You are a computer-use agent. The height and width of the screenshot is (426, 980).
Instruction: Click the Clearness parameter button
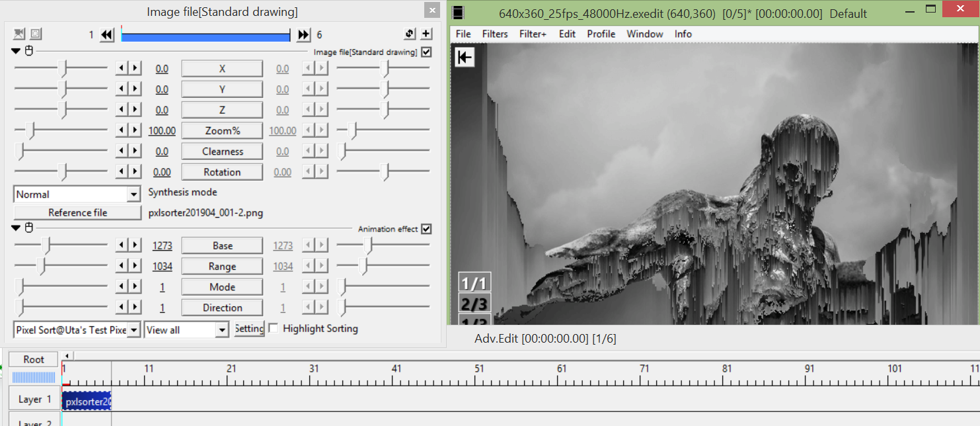pos(222,151)
